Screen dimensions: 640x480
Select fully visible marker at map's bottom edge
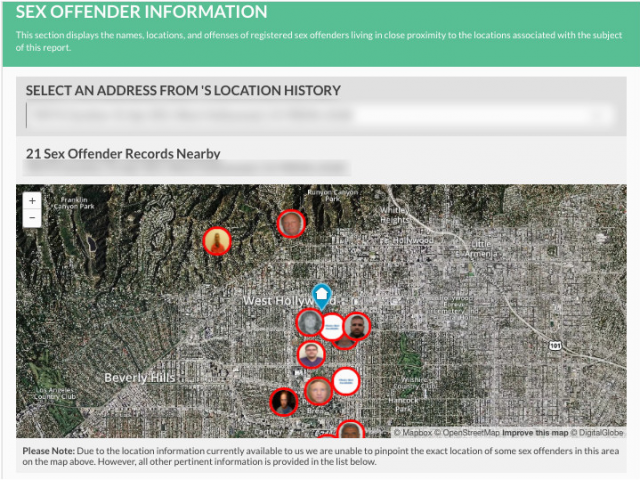pyautogui.click(x=350, y=432)
